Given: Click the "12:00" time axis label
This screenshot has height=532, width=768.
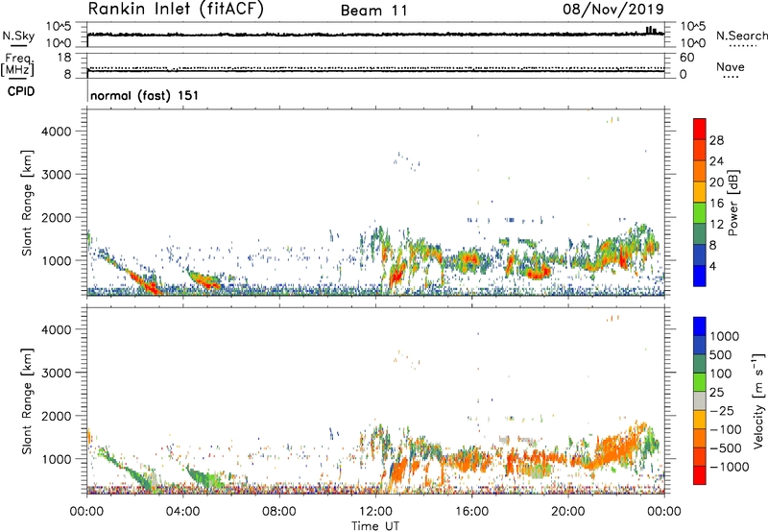Looking at the screenshot, I should 375,512.
